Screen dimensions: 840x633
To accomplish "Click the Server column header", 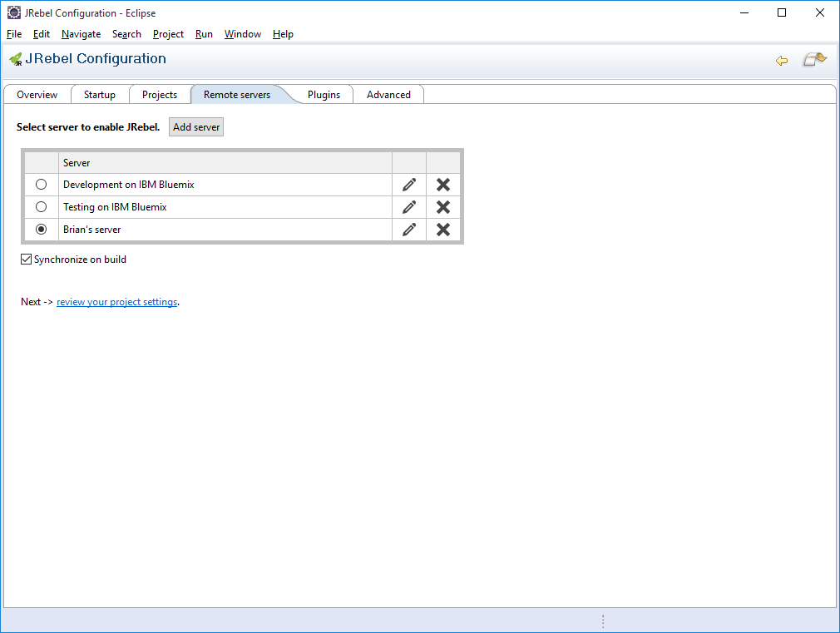I will coord(225,162).
